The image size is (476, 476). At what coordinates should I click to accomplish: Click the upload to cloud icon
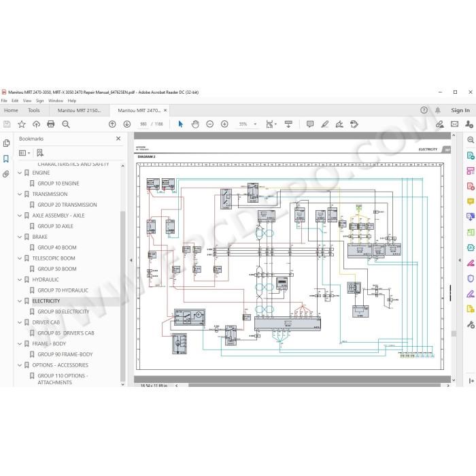click(36, 124)
